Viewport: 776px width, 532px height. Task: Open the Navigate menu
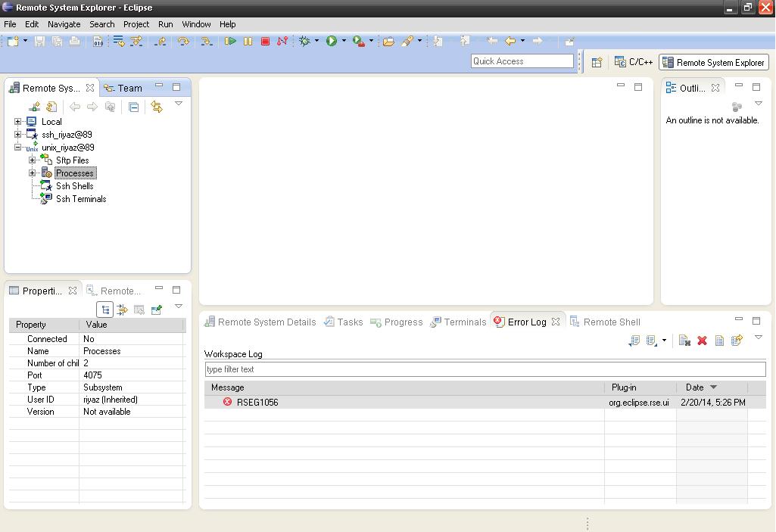pyautogui.click(x=64, y=24)
